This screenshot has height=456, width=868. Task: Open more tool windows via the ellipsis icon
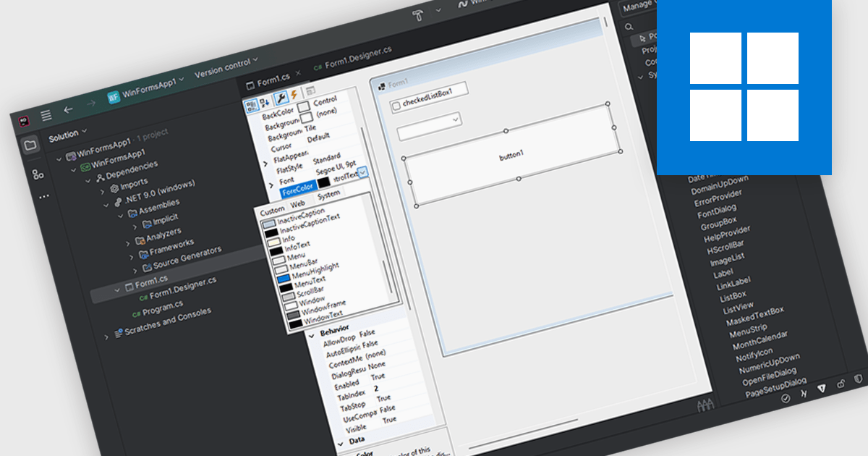[x=43, y=196]
